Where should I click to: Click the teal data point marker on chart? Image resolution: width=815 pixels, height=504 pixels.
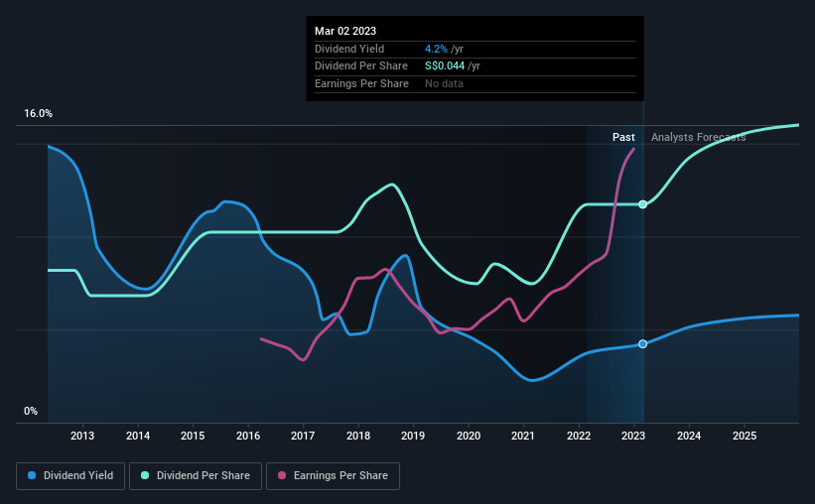(643, 204)
